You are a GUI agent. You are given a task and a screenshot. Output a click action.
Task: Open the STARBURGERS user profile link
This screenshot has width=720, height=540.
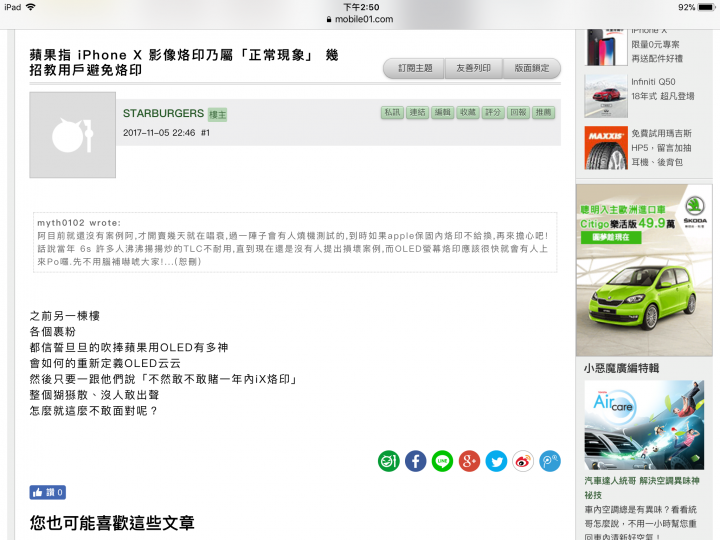[x=163, y=113]
